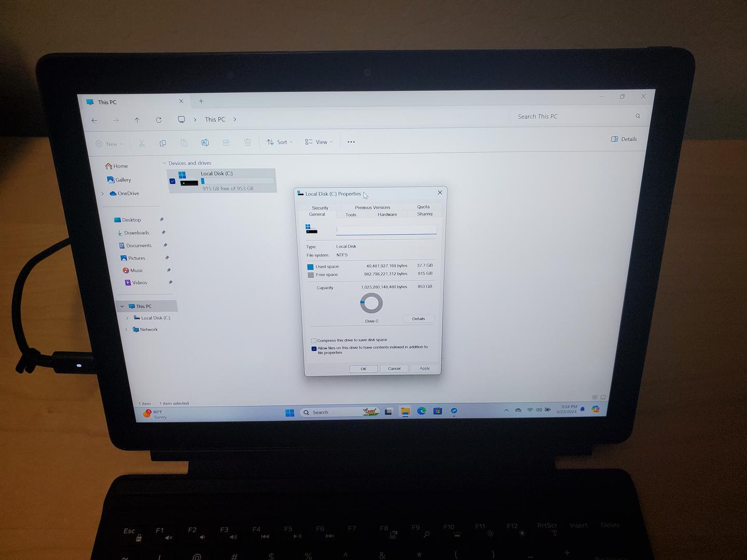The width and height of the screenshot is (747, 560).
Task: Show hidden tray icons chevron
Action: click(x=506, y=410)
